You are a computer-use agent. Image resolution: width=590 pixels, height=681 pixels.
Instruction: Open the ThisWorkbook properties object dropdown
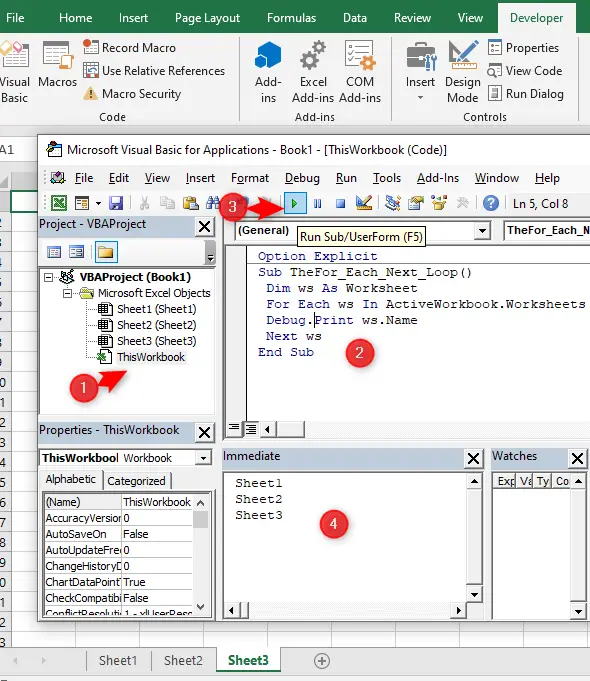pyautogui.click(x=203, y=458)
